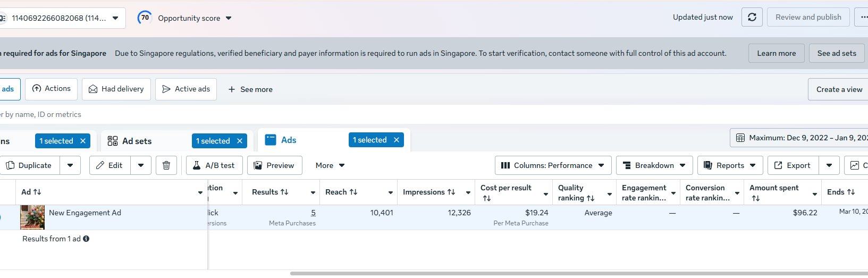Click the refresh data icon

click(752, 17)
